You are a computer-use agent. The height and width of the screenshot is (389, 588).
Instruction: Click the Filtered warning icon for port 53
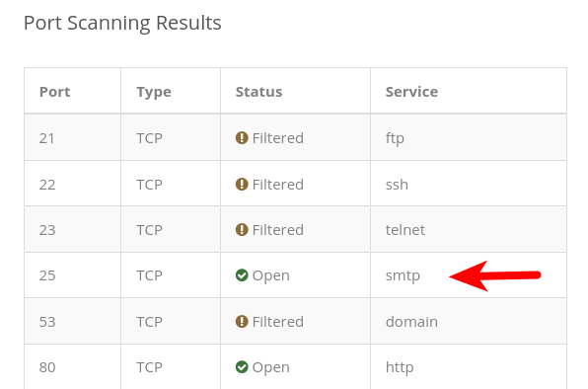click(242, 322)
